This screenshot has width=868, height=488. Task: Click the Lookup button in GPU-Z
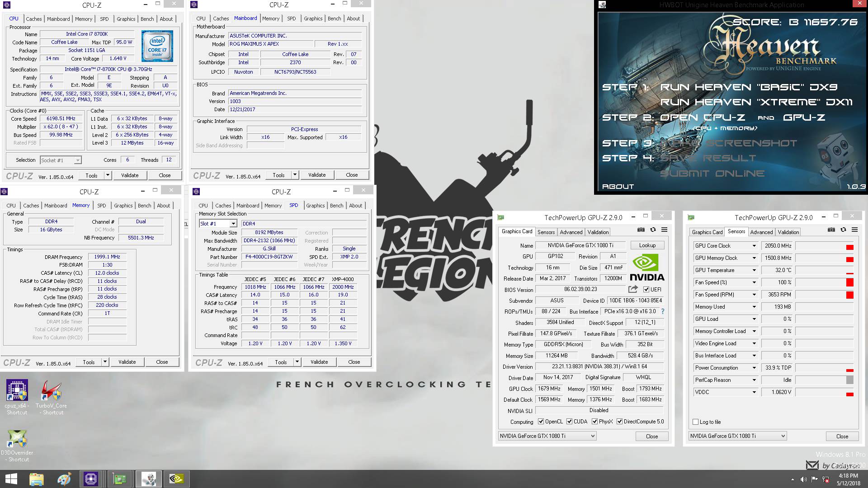[x=647, y=245]
